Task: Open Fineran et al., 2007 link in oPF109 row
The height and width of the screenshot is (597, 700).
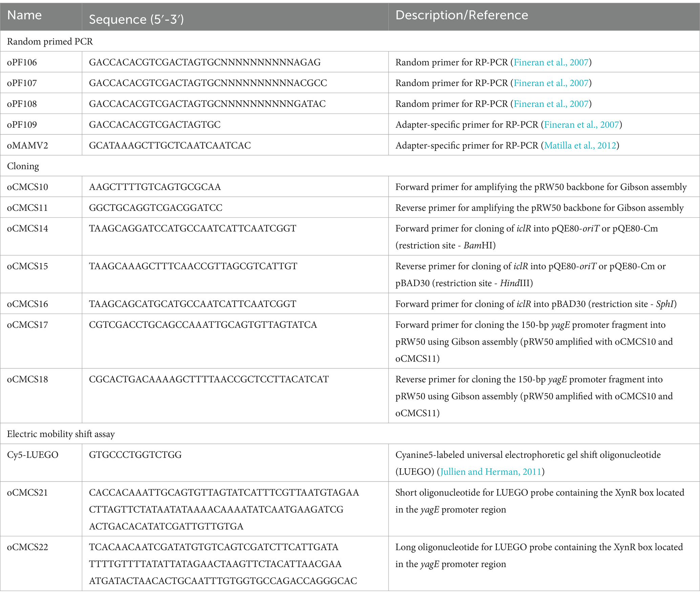Action: [581, 125]
